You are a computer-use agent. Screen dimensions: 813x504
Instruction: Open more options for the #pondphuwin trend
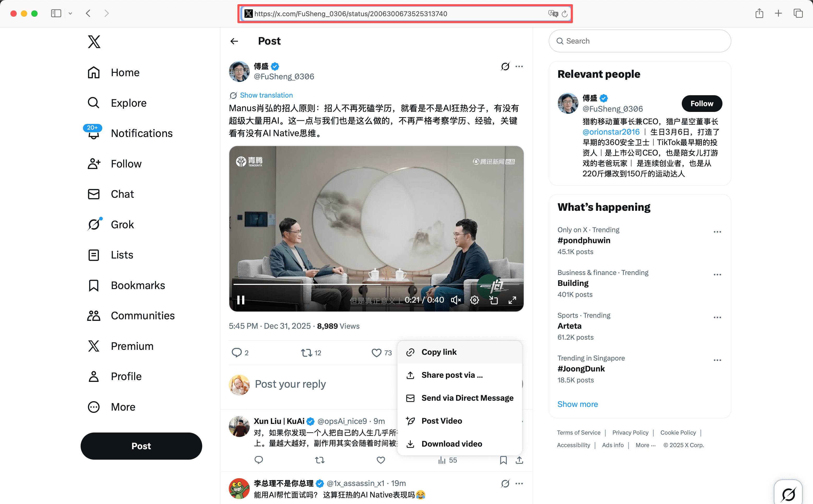click(717, 232)
